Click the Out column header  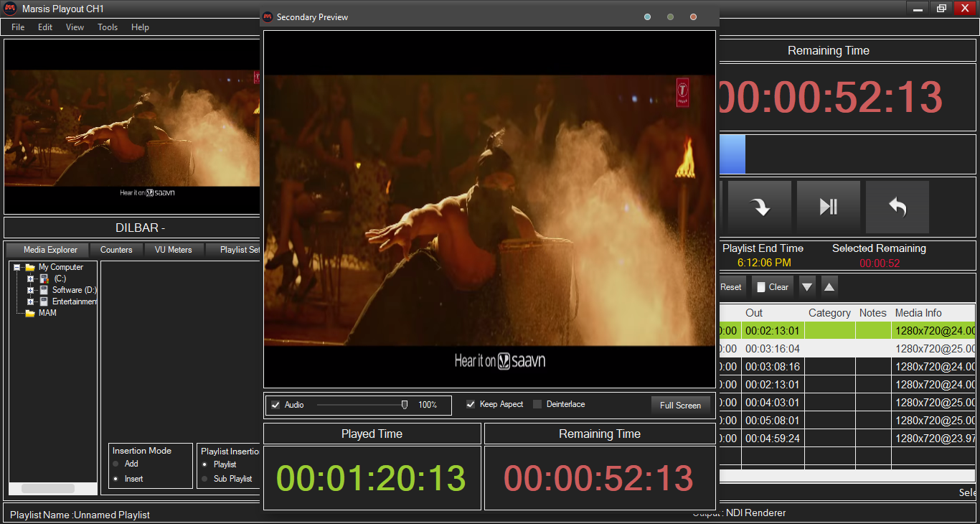tap(773, 313)
